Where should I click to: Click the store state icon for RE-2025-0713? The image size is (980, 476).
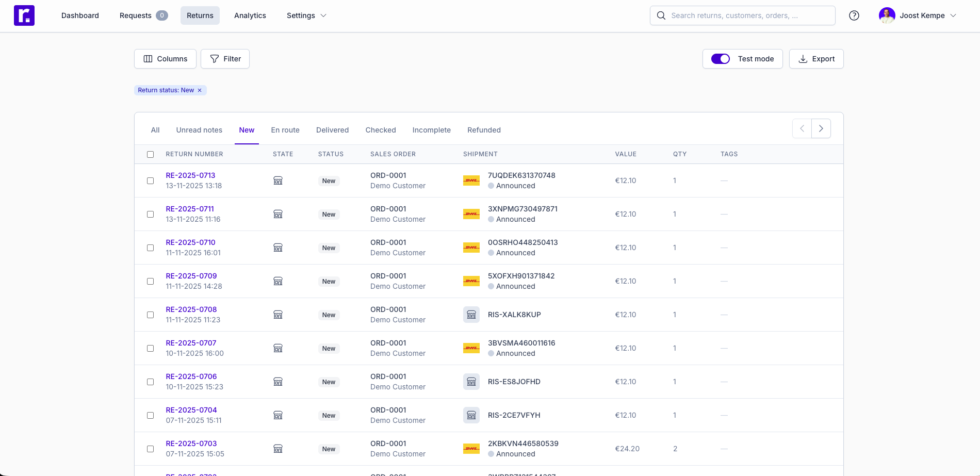278,180
